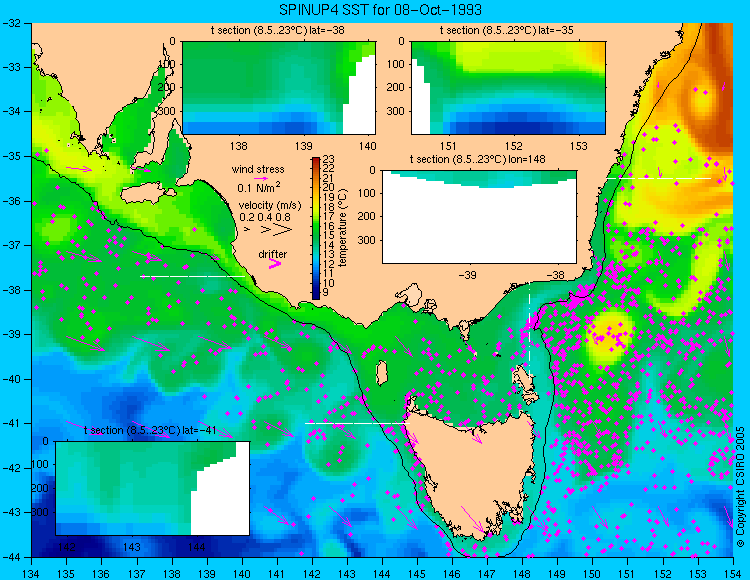
Task: Click the colorbar tick label 16
Action: tap(329, 226)
